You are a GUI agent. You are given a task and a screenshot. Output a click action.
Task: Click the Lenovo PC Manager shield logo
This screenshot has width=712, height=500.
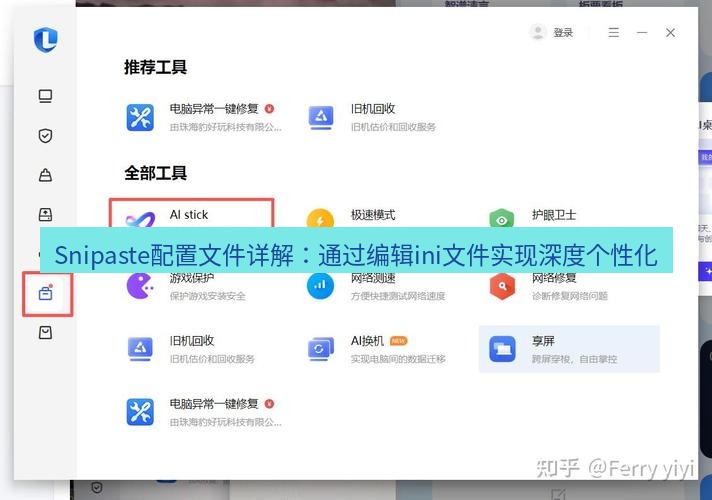click(45, 40)
